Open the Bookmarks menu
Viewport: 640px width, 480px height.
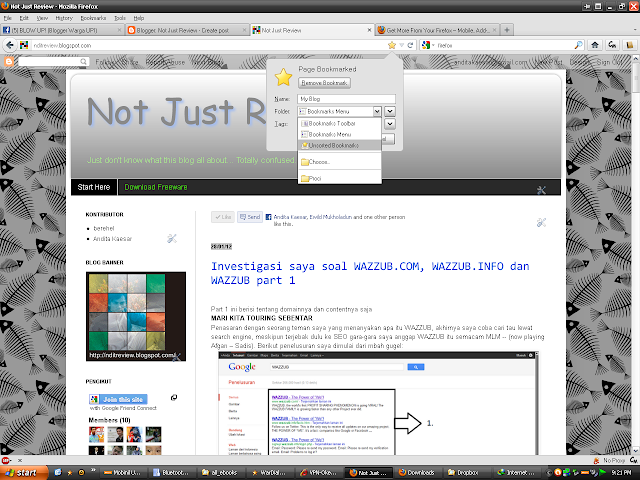93,18
